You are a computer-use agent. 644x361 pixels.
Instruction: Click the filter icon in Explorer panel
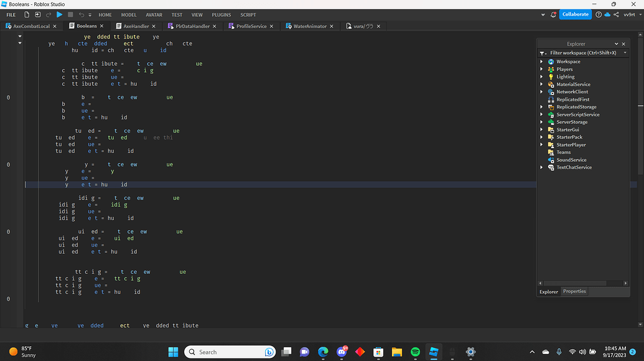pyautogui.click(x=543, y=52)
